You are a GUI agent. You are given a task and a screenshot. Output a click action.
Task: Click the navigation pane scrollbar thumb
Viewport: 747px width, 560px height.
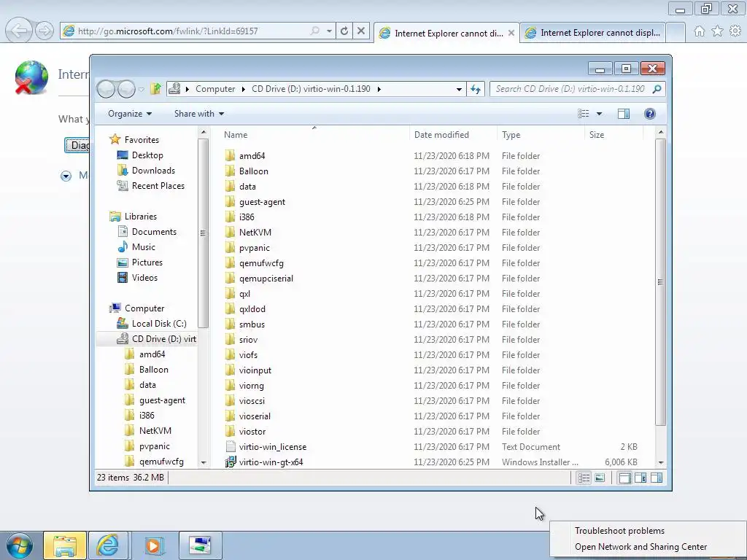click(x=203, y=233)
